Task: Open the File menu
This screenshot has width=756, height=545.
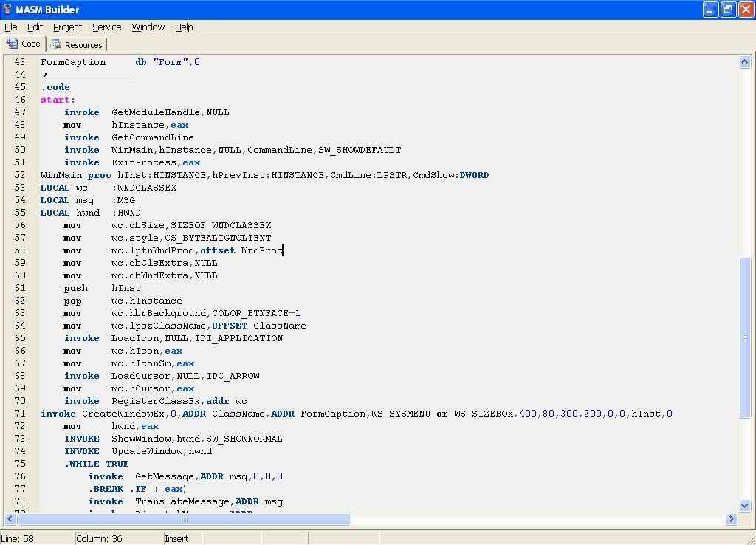Action: [10, 27]
